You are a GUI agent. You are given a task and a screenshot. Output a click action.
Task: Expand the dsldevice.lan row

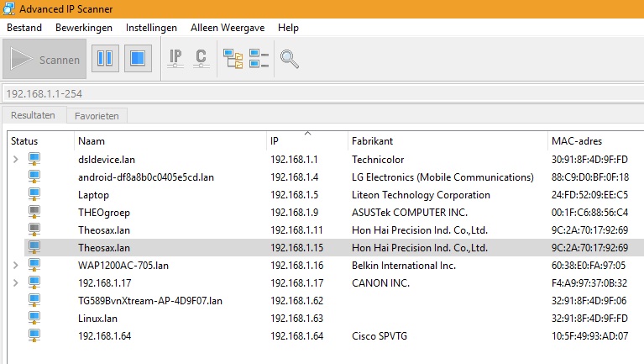click(16, 159)
